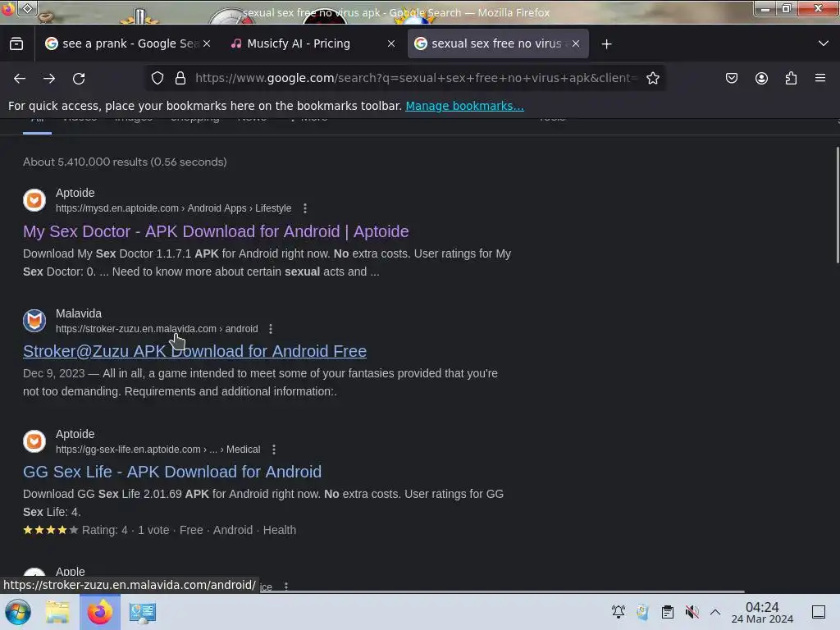Image resolution: width=840 pixels, height=630 pixels.
Task: Close the 'see a prank' tab
Action: [x=207, y=44]
